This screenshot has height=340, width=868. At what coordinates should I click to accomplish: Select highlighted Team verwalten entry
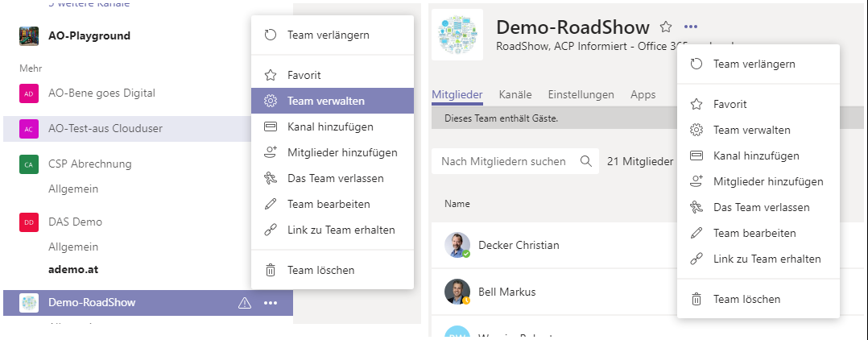point(332,101)
